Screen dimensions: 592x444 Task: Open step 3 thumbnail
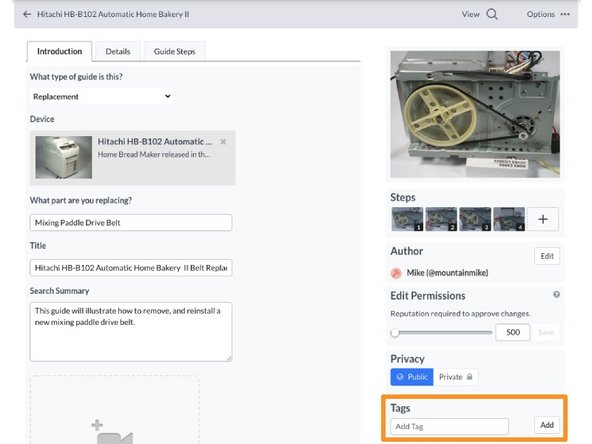coord(475,219)
